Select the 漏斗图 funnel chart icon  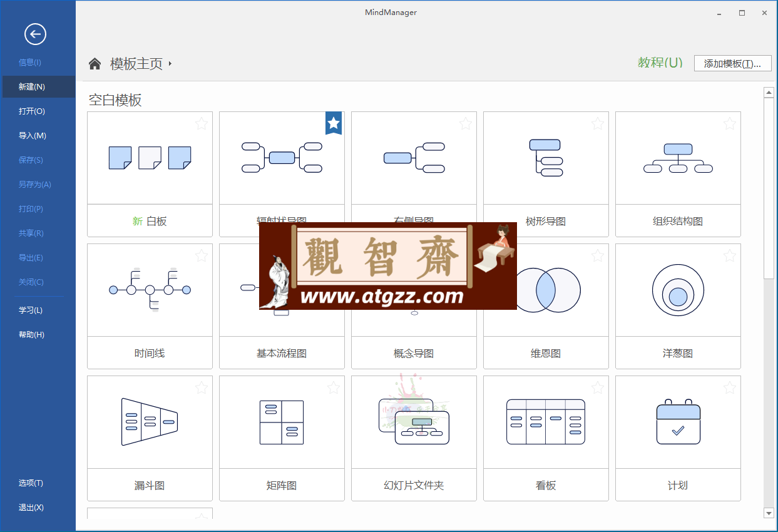click(x=150, y=422)
